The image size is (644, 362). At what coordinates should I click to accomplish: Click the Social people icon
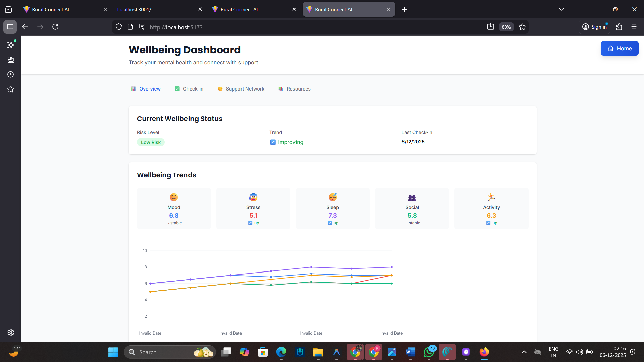[412, 198]
